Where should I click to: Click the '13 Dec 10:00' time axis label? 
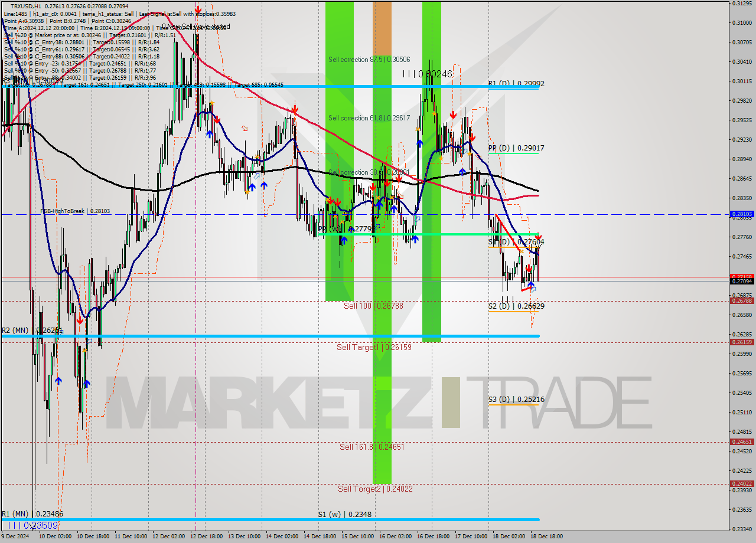(x=244, y=537)
